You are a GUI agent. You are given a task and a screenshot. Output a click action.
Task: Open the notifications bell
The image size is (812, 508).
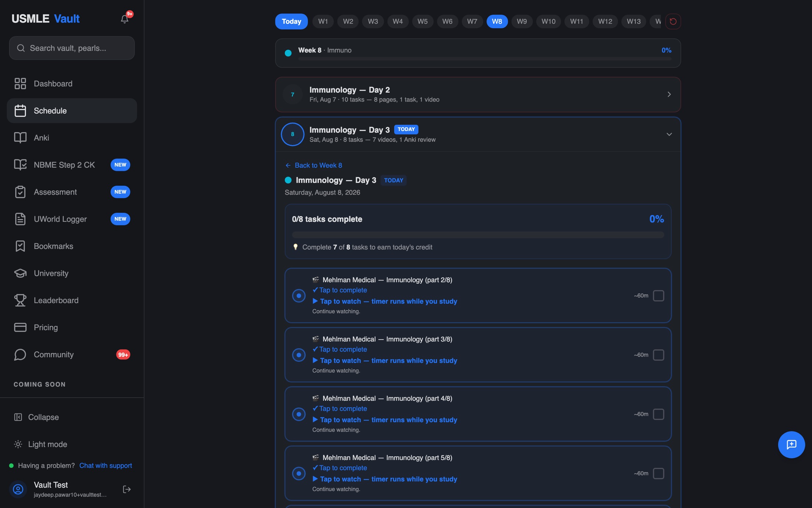pyautogui.click(x=125, y=19)
